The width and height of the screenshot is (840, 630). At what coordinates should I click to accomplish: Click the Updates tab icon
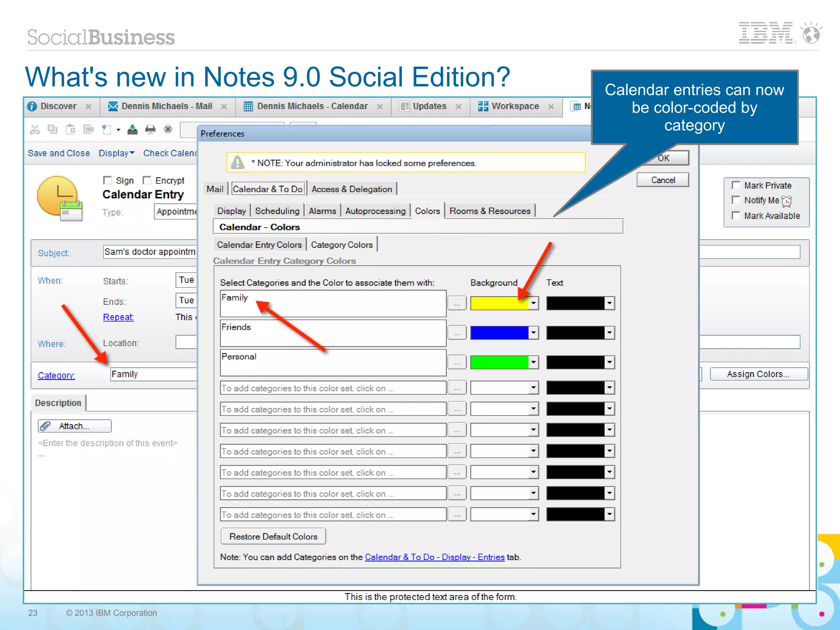pos(404,107)
